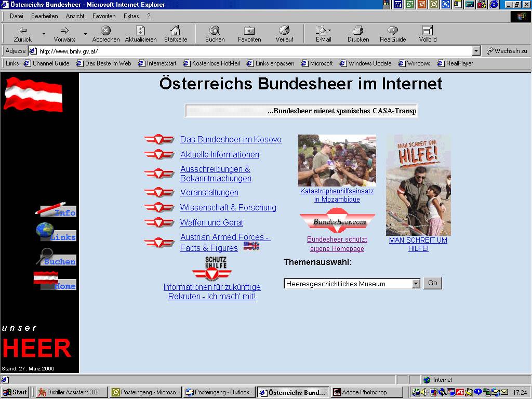
Task: Expand the Themenauswahl dropdown list
Action: point(416,284)
